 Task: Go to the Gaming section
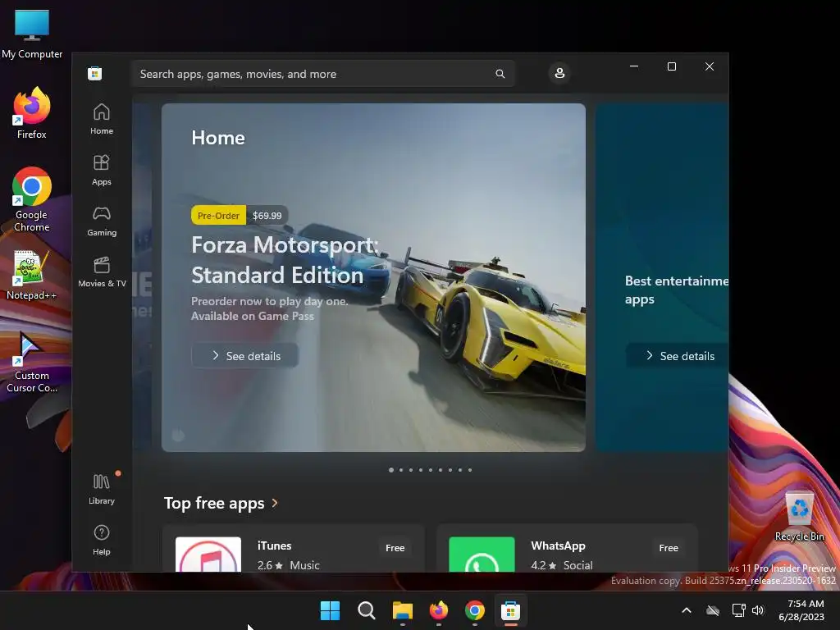point(101,221)
